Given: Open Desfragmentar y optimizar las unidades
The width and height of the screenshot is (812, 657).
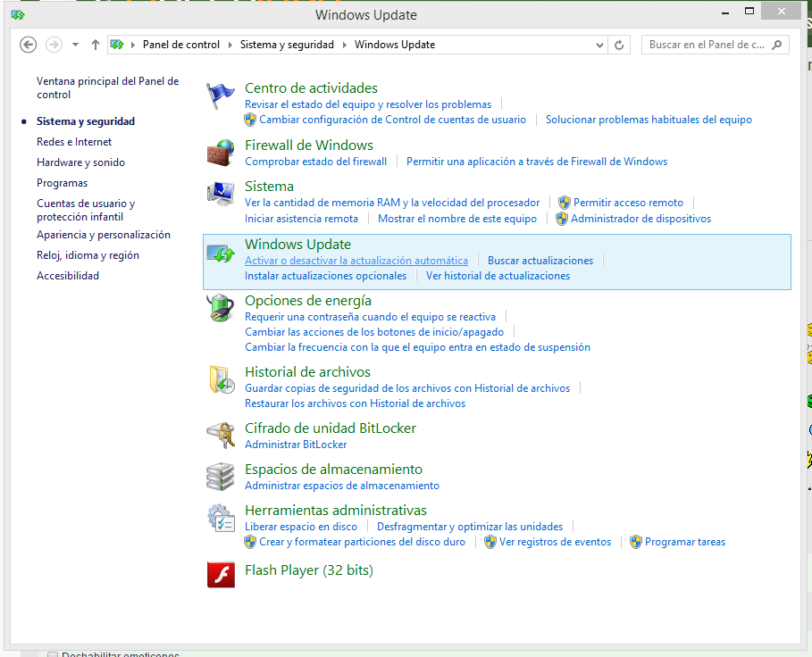Looking at the screenshot, I should click(470, 527).
